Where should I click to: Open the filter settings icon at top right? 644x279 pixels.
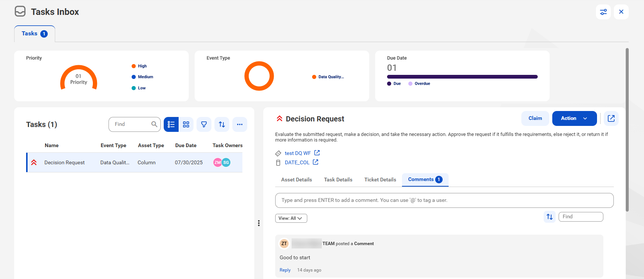[603, 12]
